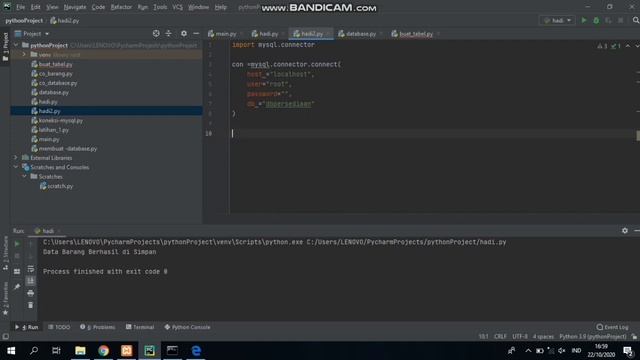Hide the Project panel with minus icon
The width and height of the screenshot is (640, 360).
(196, 33)
